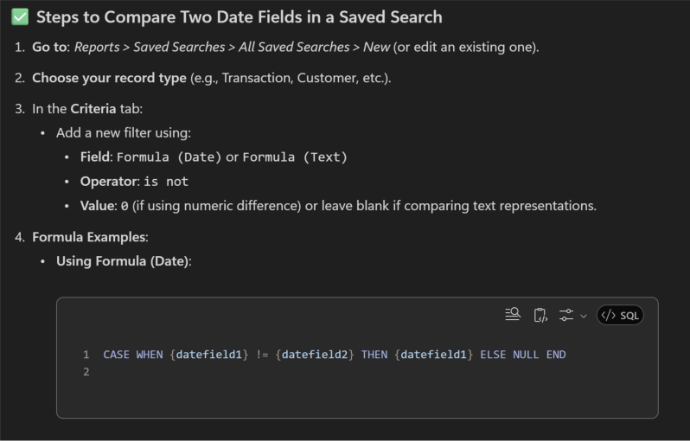This screenshot has width=690, height=441.
Task: Copy the code using the clipboard icon
Action: pos(540,315)
